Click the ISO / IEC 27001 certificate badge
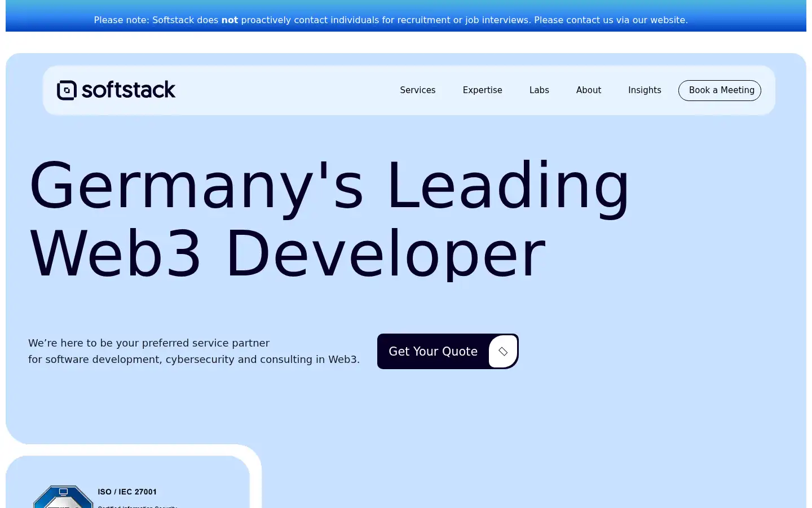 tap(63, 497)
